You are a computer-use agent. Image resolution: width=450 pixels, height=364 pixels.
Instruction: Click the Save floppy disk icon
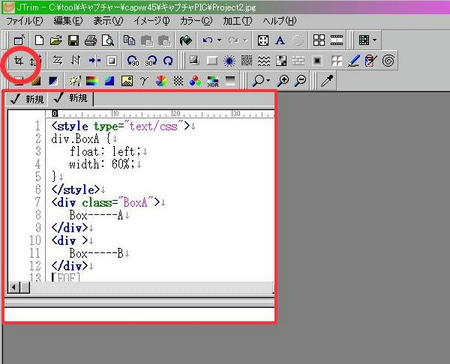(x=73, y=40)
